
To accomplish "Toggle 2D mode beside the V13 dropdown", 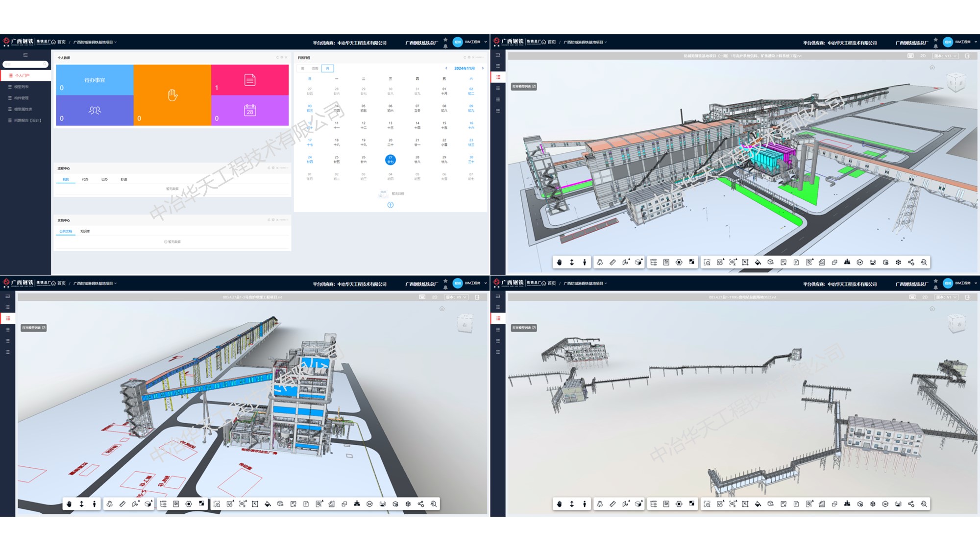I will click(923, 56).
